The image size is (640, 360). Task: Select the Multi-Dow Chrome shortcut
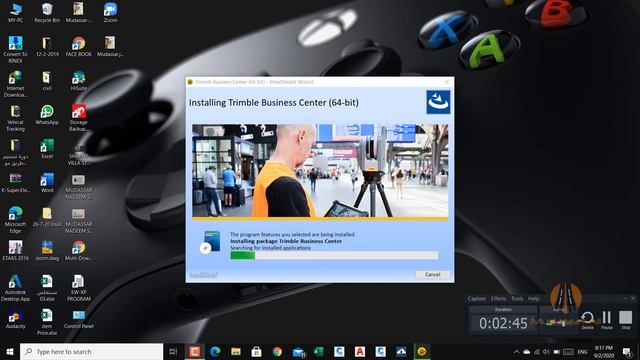(78, 251)
